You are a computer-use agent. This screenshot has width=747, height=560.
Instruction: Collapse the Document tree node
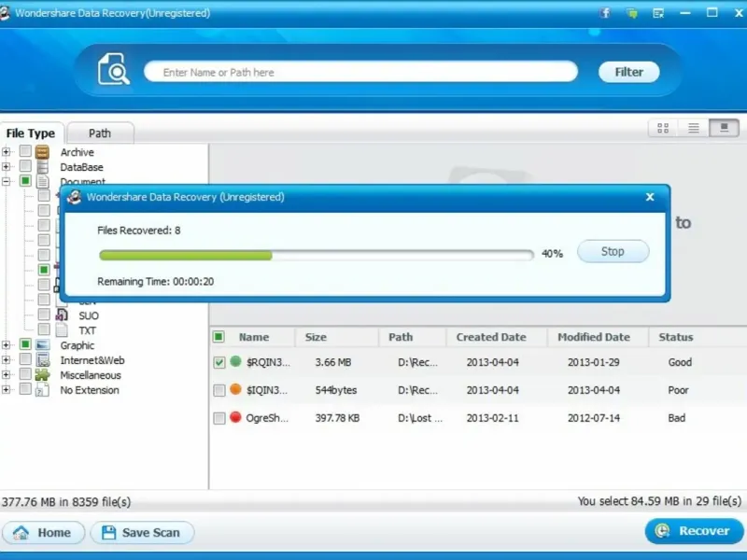tap(6, 181)
